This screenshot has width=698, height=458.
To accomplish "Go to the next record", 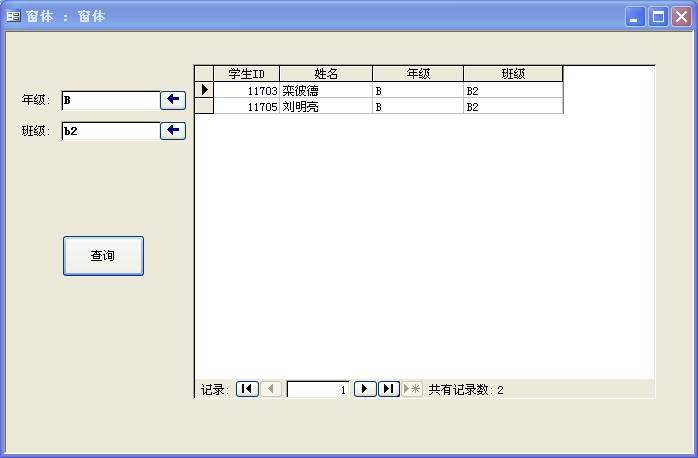I will pyautogui.click(x=365, y=389).
